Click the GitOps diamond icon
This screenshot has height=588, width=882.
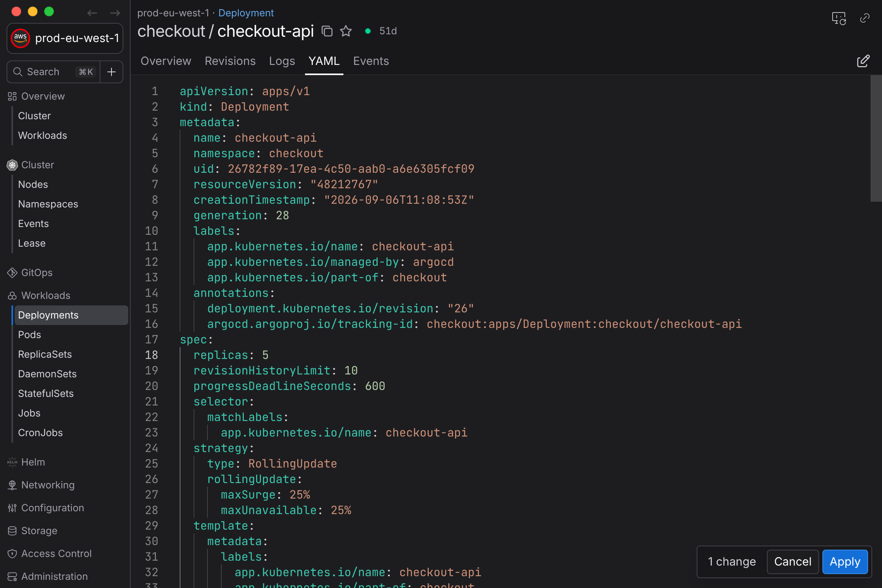[12, 273]
